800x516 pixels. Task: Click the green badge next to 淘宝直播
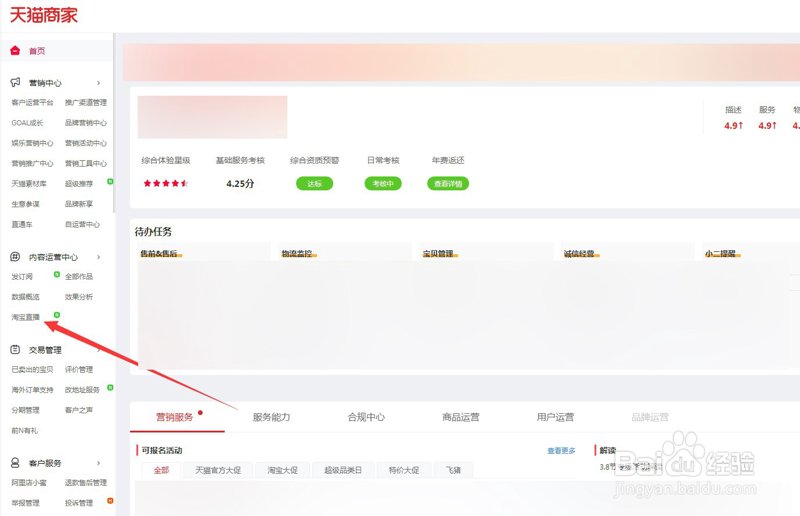click(x=57, y=315)
